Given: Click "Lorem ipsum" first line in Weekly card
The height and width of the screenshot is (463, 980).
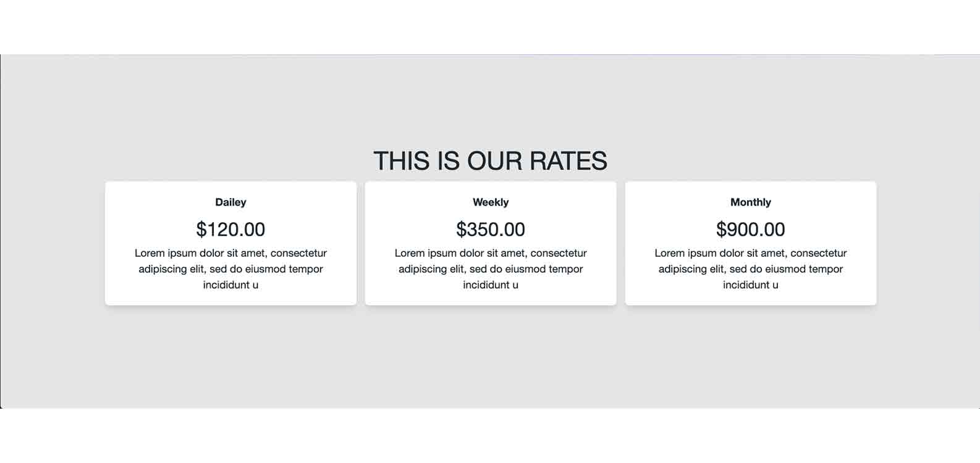Looking at the screenshot, I should pos(491,253).
